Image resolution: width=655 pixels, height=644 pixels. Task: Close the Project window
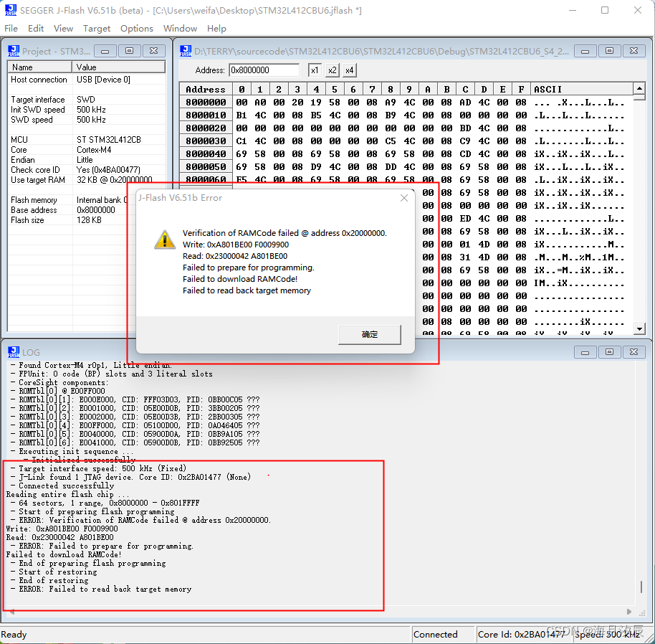[154, 51]
